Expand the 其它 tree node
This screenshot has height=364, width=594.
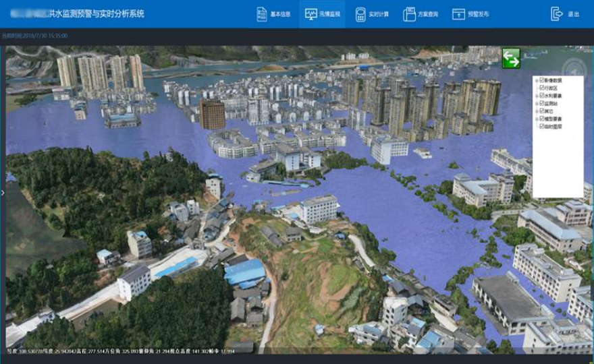[537, 111]
